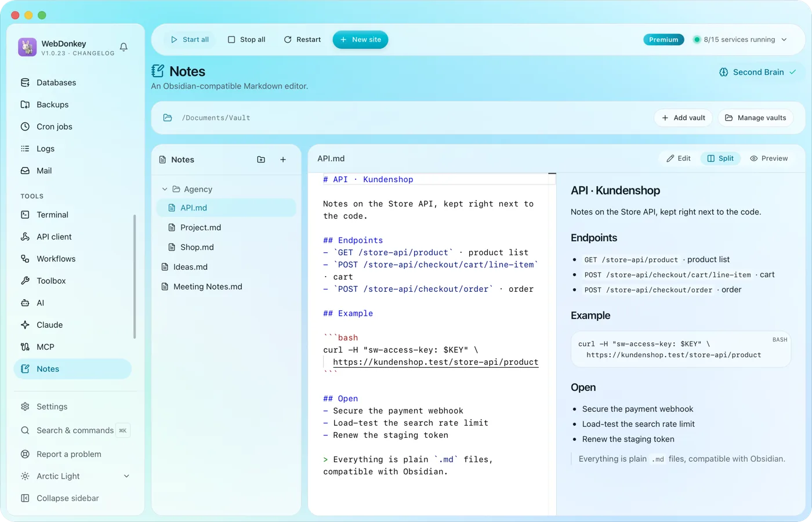Open Search & commands
Viewport: 812px width, 522px height.
pyautogui.click(x=75, y=430)
